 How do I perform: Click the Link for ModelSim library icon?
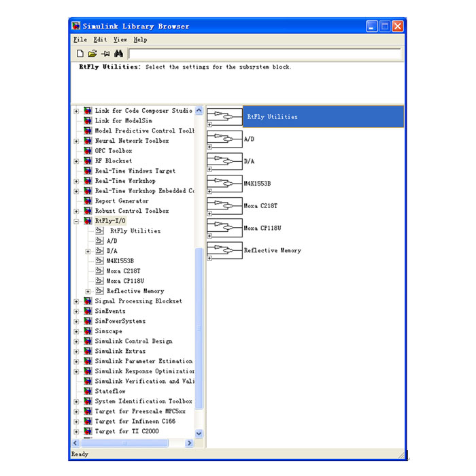(88, 120)
